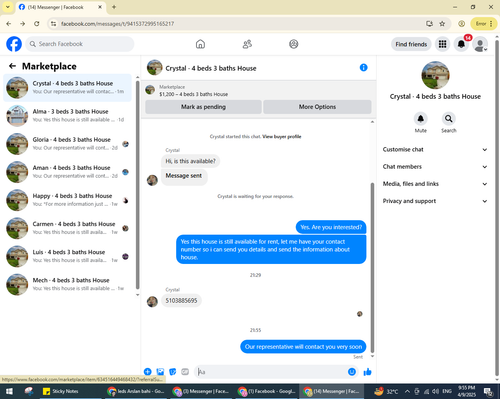Screen dimensions: 500x399
Task: Choose a sticker icon in composer
Action: [x=173, y=372]
